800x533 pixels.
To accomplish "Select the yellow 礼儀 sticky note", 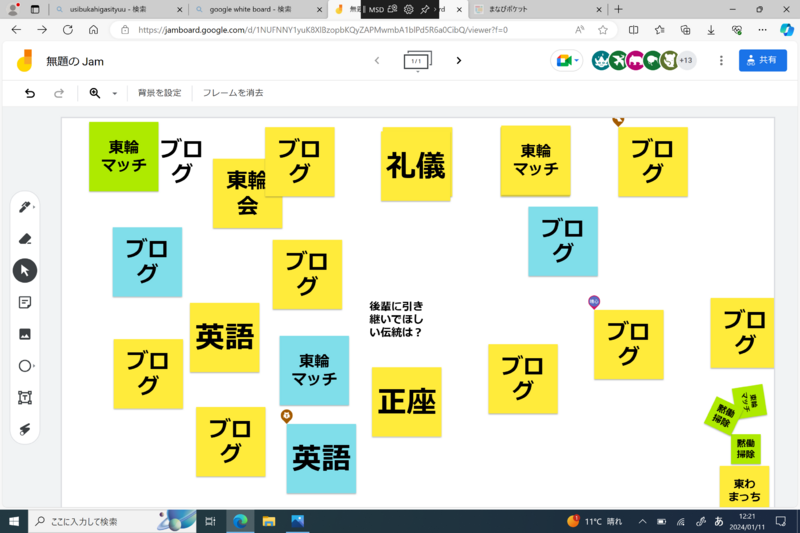I will (x=416, y=165).
